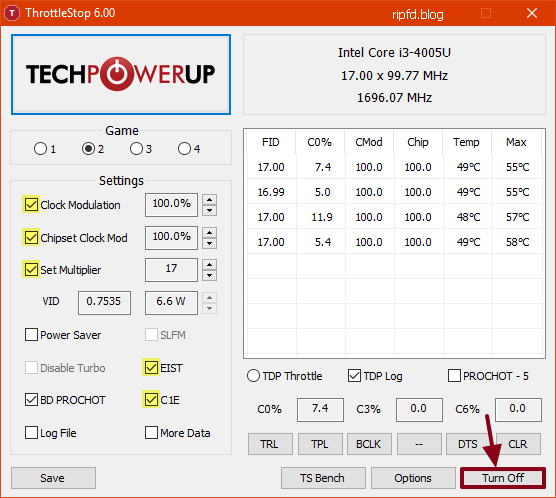Select Game profile 4 radio button
Screen dimensions: 556x498
(x=184, y=149)
